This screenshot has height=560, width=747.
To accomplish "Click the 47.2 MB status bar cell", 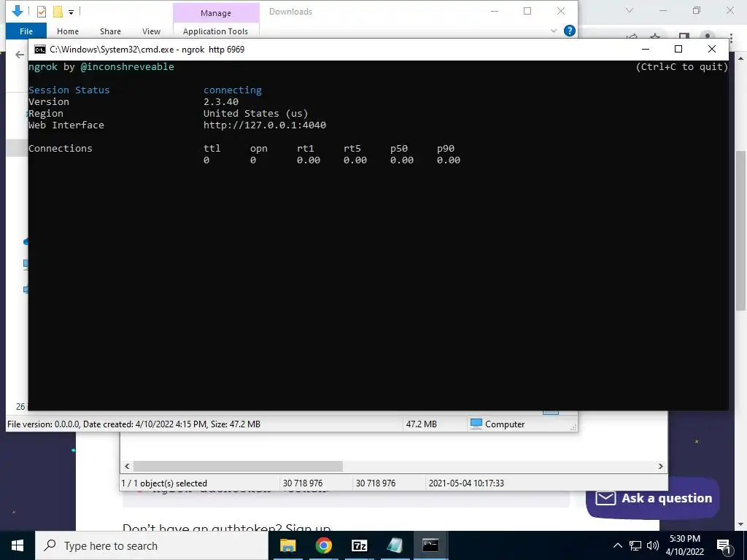I will click(x=421, y=424).
